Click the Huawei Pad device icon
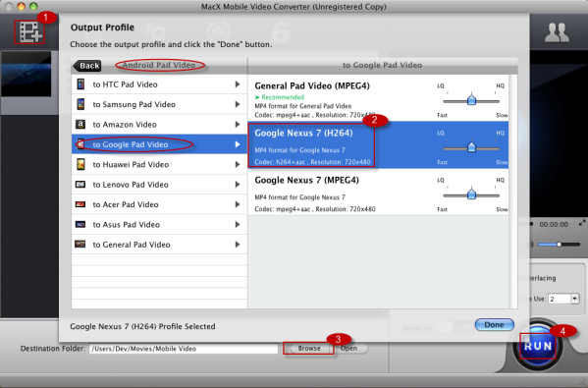The image size is (588, 388). click(x=80, y=164)
